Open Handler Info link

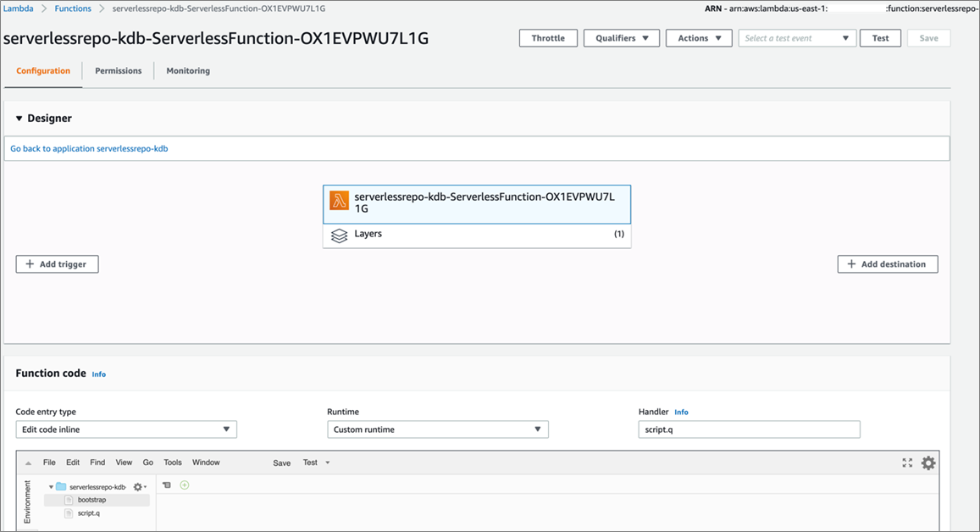[x=681, y=412]
